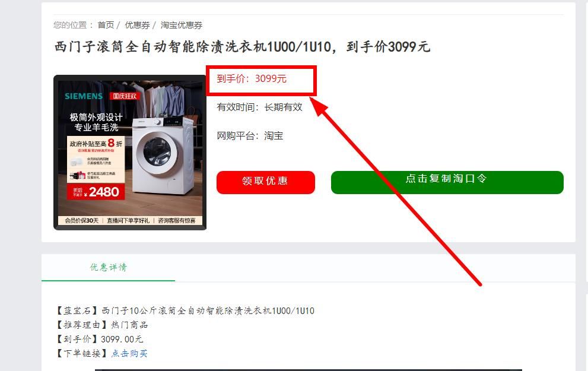Go to 优惠券 breadcrumb link
Image resolution: width=588 pixels, height=371 pixels.
point(137,25)
